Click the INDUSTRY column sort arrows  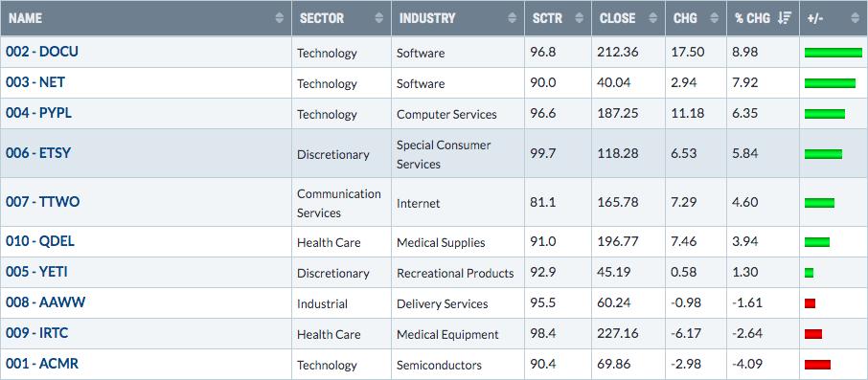point(512,18)
